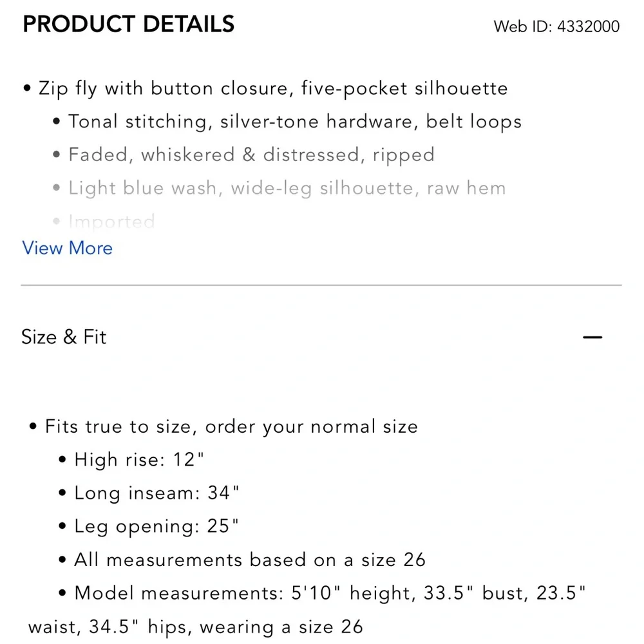Screen dimensions: 644x644
Task: Click the bullet beside Zip fly line
Action: click(27, 88)
